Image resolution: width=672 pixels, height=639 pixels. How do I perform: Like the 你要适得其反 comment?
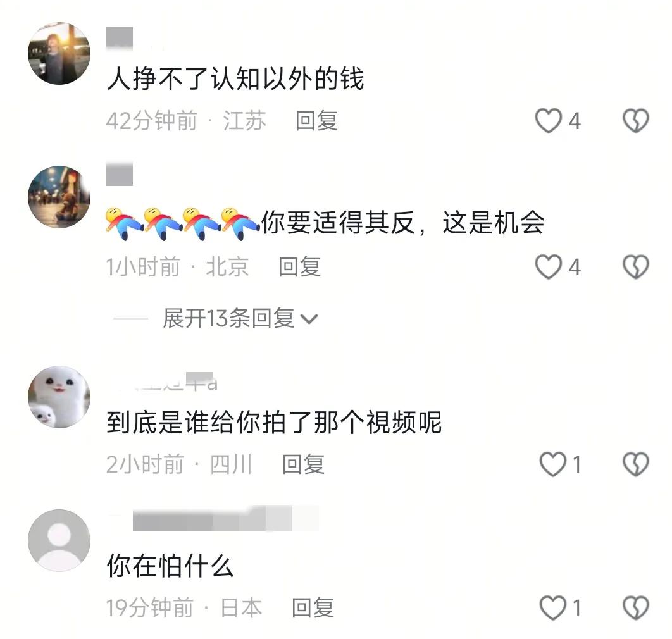click(x=548, y=266)
